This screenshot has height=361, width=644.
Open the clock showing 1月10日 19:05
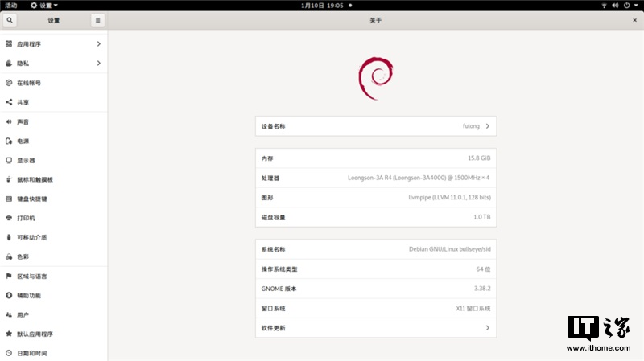click(x=323, y=6)
